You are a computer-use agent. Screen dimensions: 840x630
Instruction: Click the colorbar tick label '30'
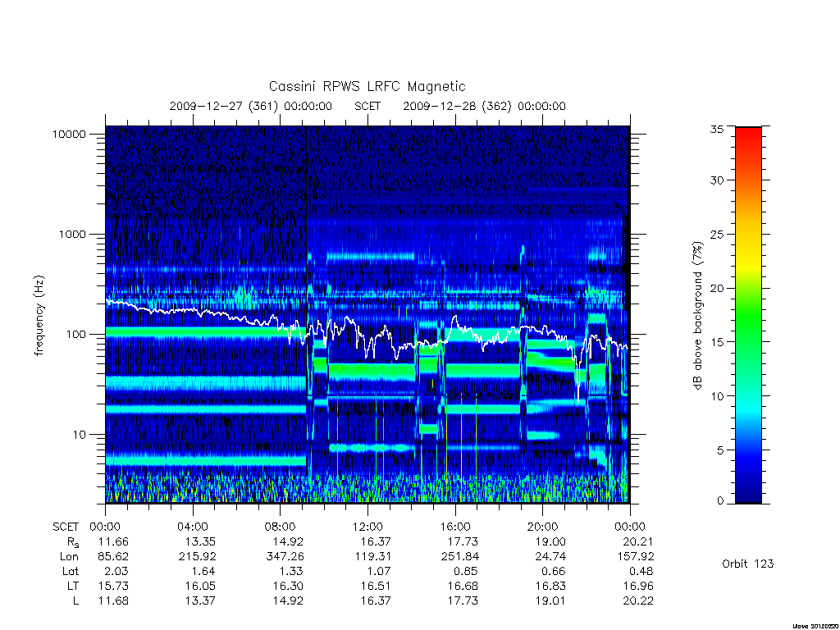coord(717,180)
